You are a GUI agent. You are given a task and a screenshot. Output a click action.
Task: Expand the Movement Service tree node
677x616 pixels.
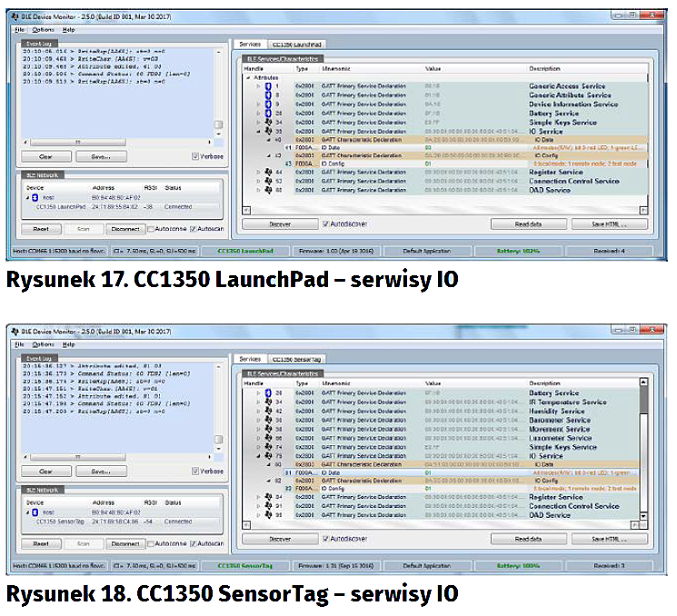(258, 429)
